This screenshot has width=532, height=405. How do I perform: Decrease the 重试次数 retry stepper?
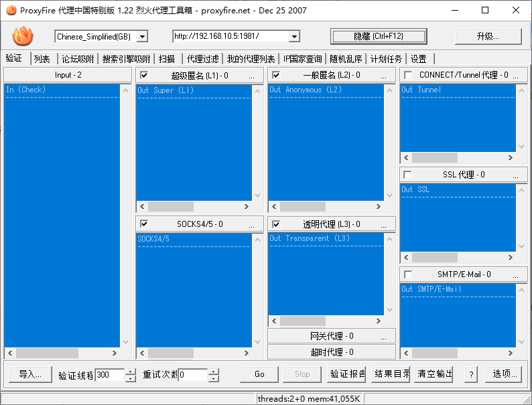214,378
